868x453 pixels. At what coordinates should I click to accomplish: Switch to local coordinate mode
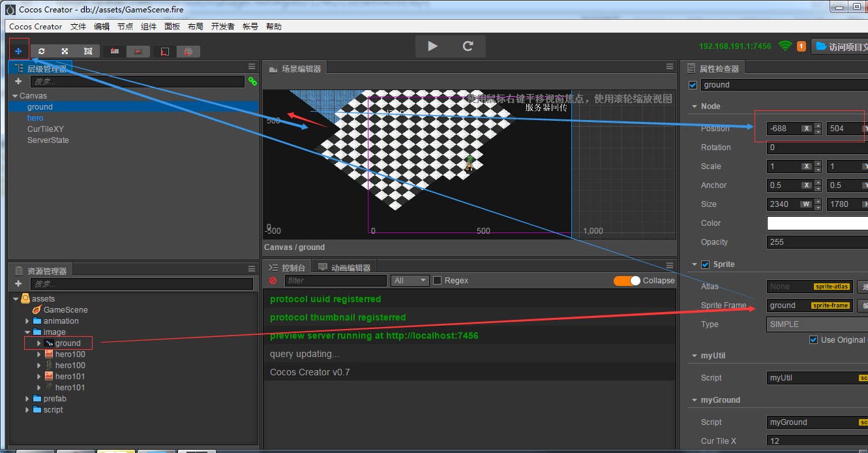[165, 51]
